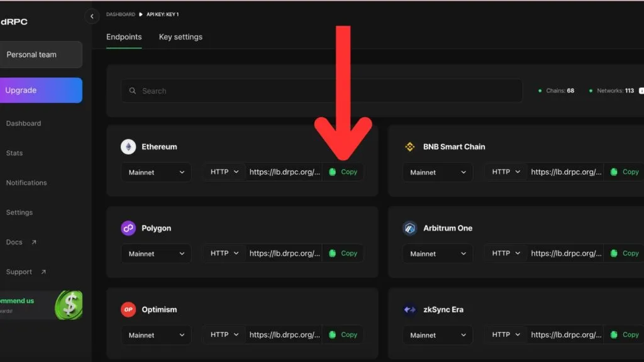Open the Polygon Mainnet network dropdown

156,254
